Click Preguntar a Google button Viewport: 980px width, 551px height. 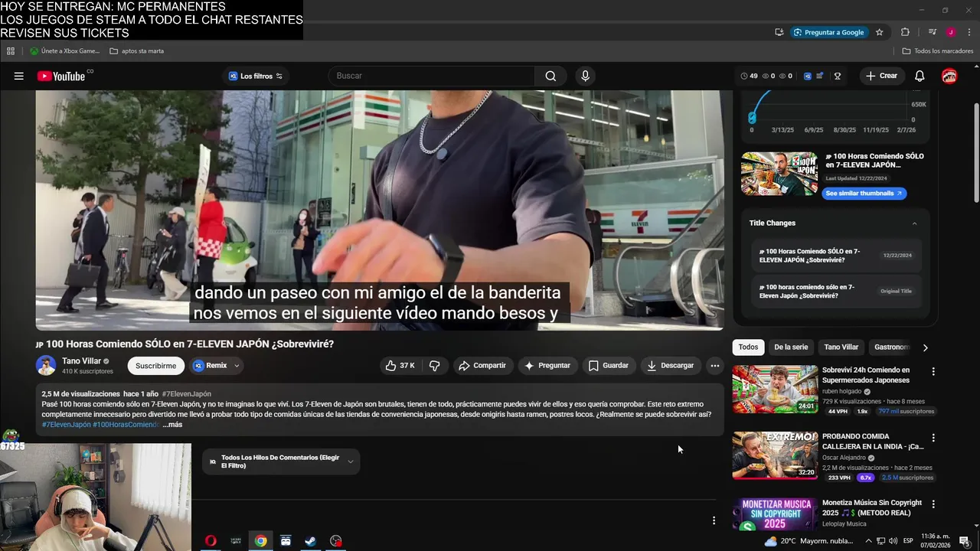828,32
